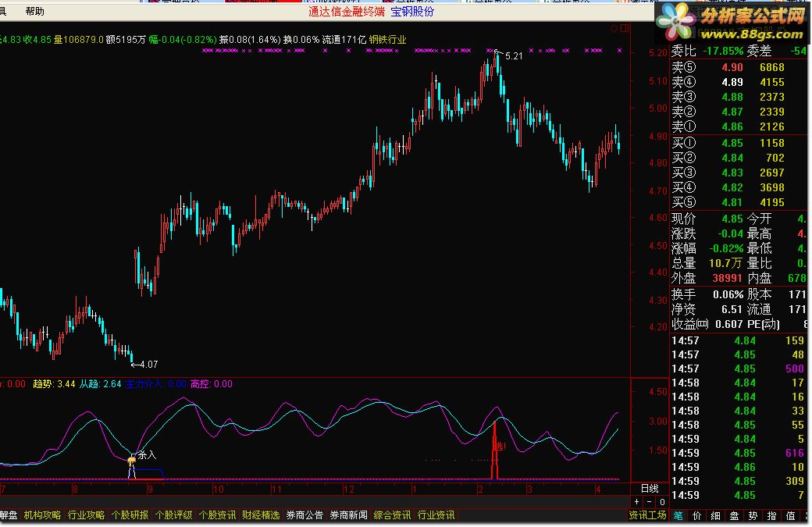Click the 总量 10.7万 field

(x=707, y=263)
